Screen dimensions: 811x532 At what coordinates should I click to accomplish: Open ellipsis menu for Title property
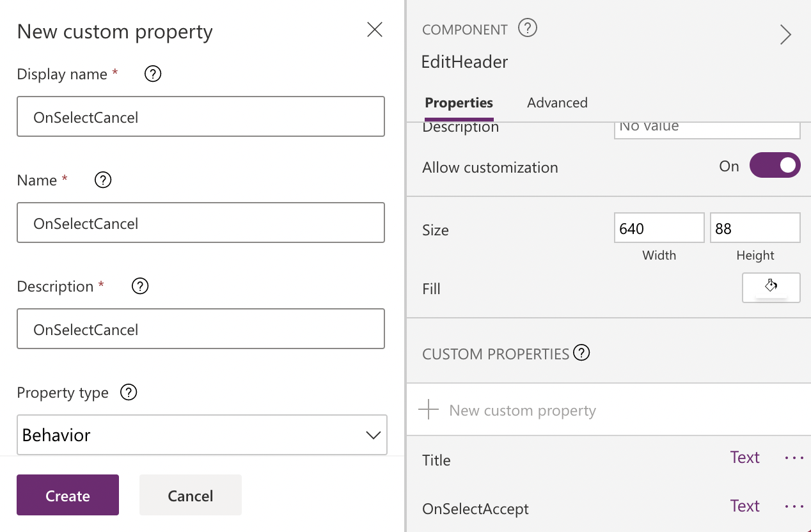coord(794,458)
